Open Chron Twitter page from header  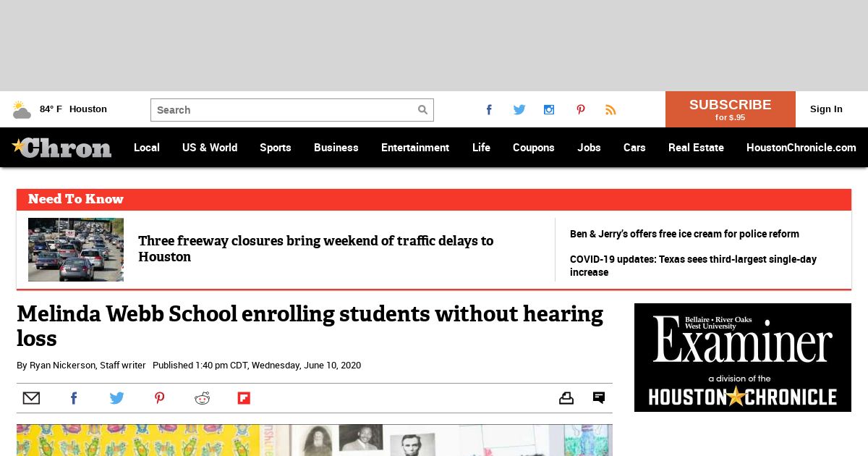pos(519,110)
